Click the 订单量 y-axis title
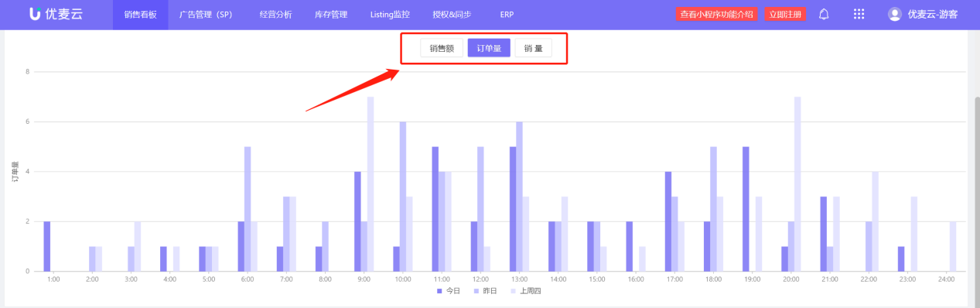The height and width of the screenshot is (308, 980). (15, 171)
